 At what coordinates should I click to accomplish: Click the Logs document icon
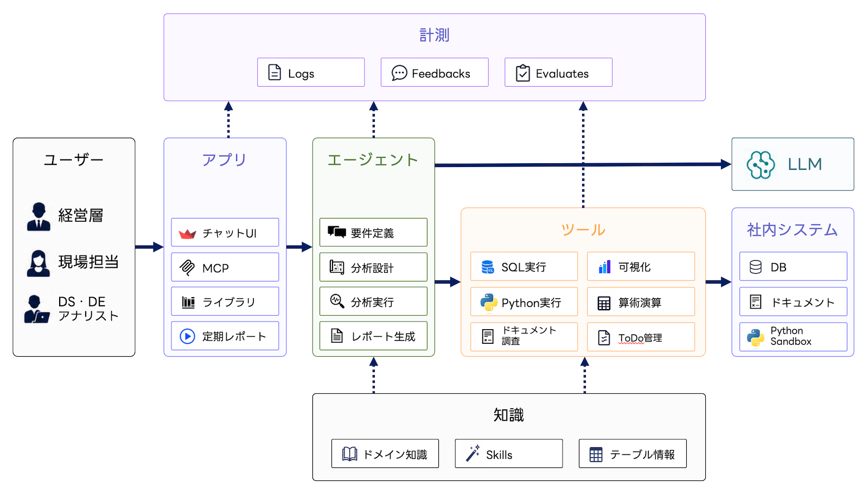(x=275, y=72)
